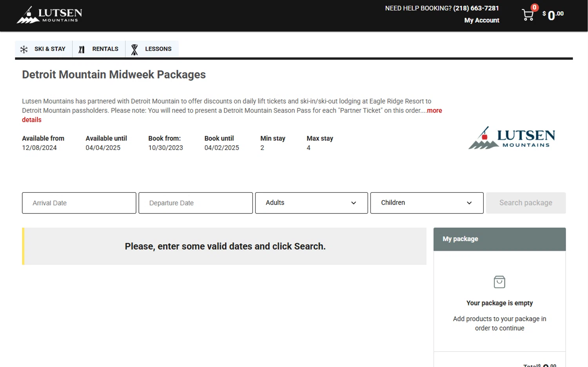Click the Departure Date field
588x367 pixels.
coord(196,203)
